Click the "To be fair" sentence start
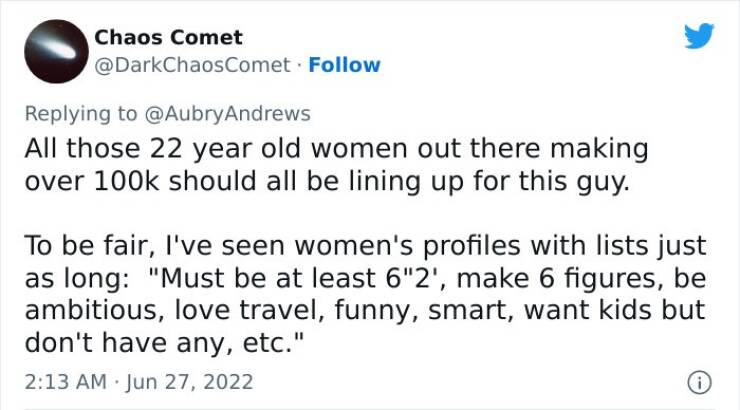This screenshot has height=410, width=740. pos(77,245)
